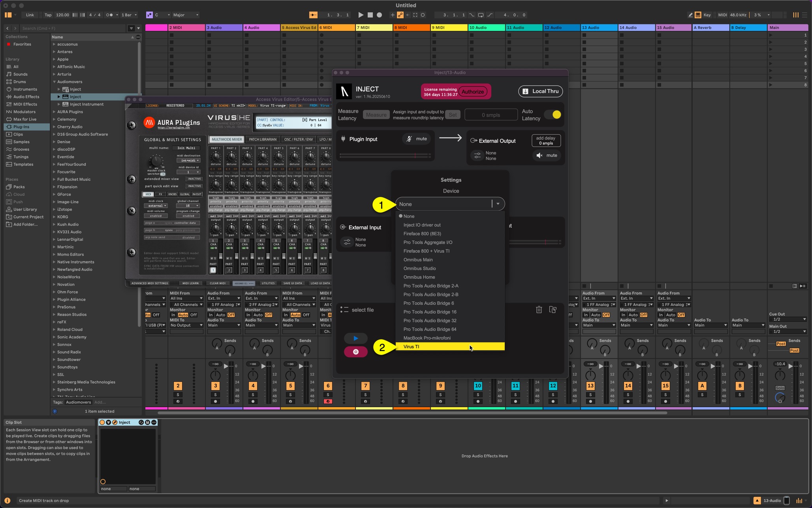Click the transport Stop button

[370, 15]
